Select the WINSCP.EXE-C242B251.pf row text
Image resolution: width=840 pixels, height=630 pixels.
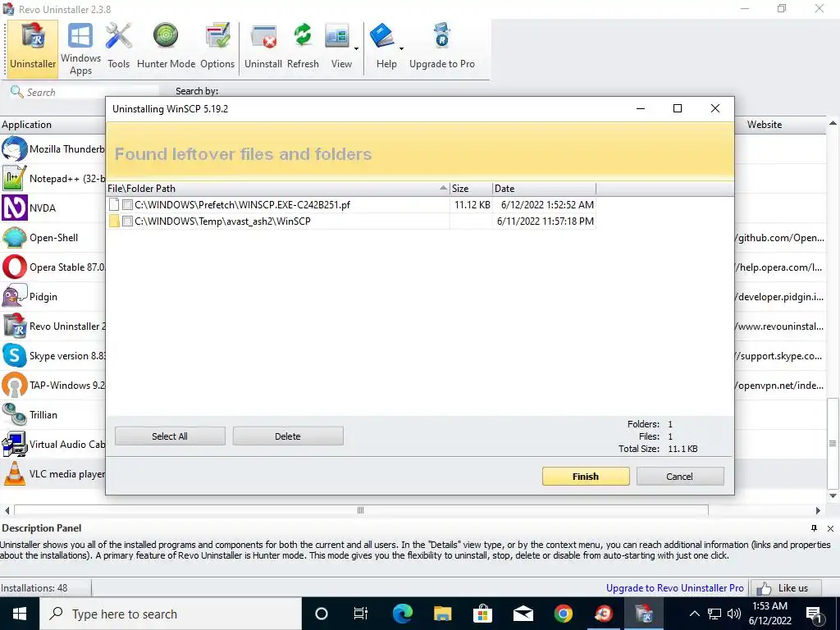pos(242,204)
